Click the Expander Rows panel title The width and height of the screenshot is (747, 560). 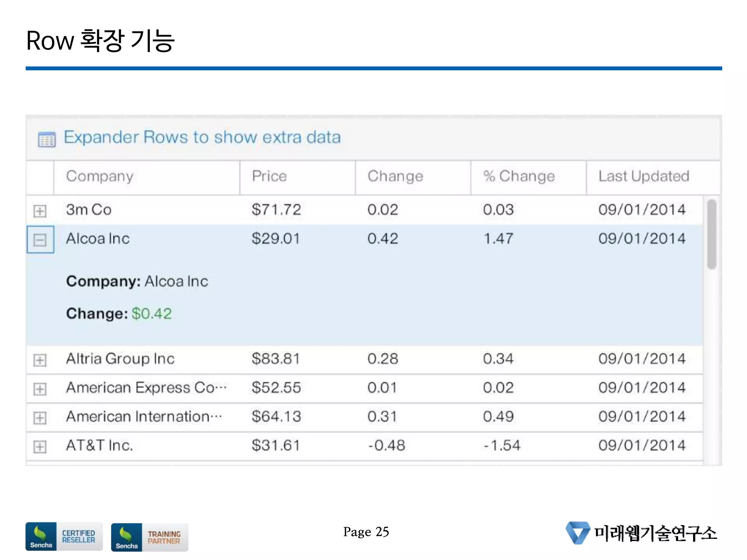(202, 137)
